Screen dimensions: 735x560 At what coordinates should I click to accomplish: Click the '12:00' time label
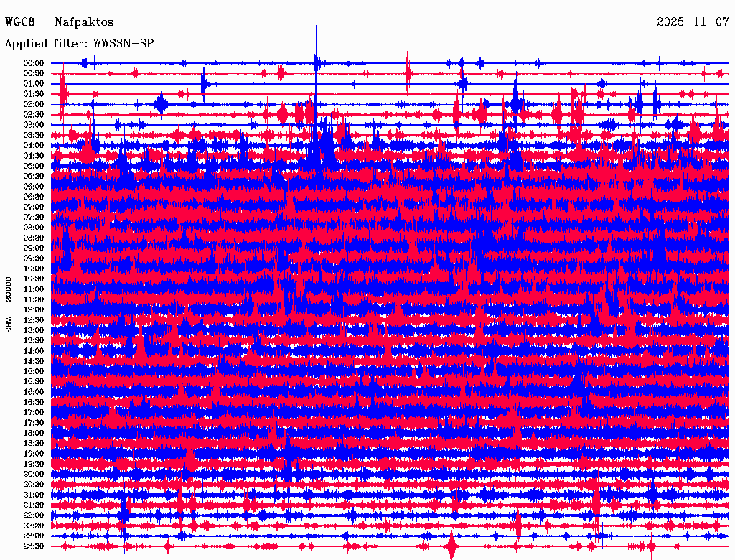[34, 310]
